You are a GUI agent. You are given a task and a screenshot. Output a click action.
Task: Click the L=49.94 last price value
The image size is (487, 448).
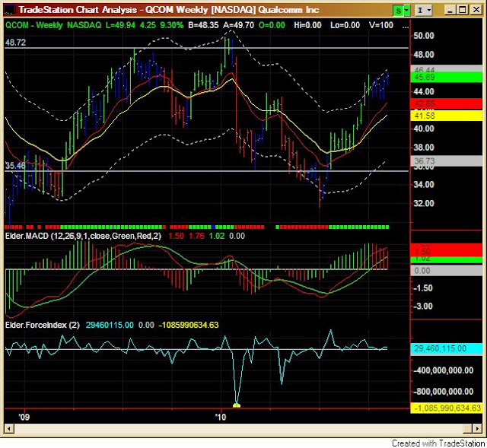point(120,25)
